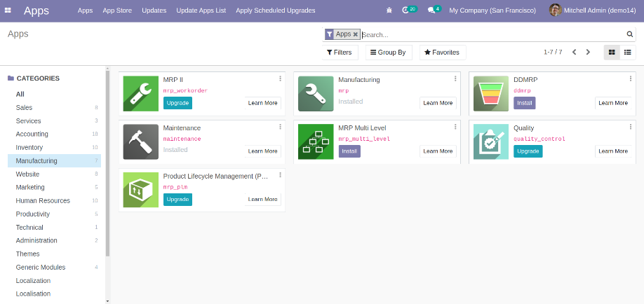644x304 pixels.
Task: Click Learn More on Quality card
Action: click(x=613, y=151)
